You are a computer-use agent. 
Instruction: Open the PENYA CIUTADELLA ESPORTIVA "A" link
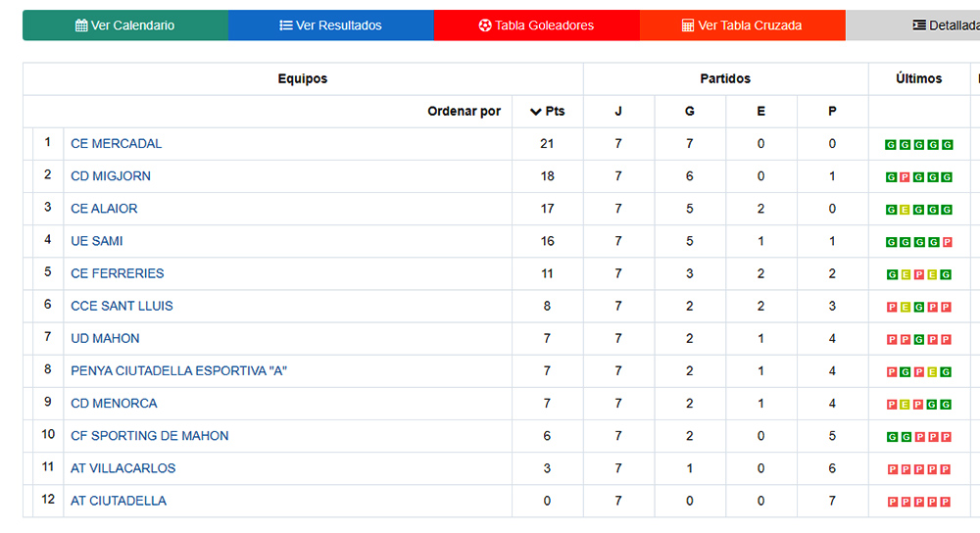tap(178, 371)
